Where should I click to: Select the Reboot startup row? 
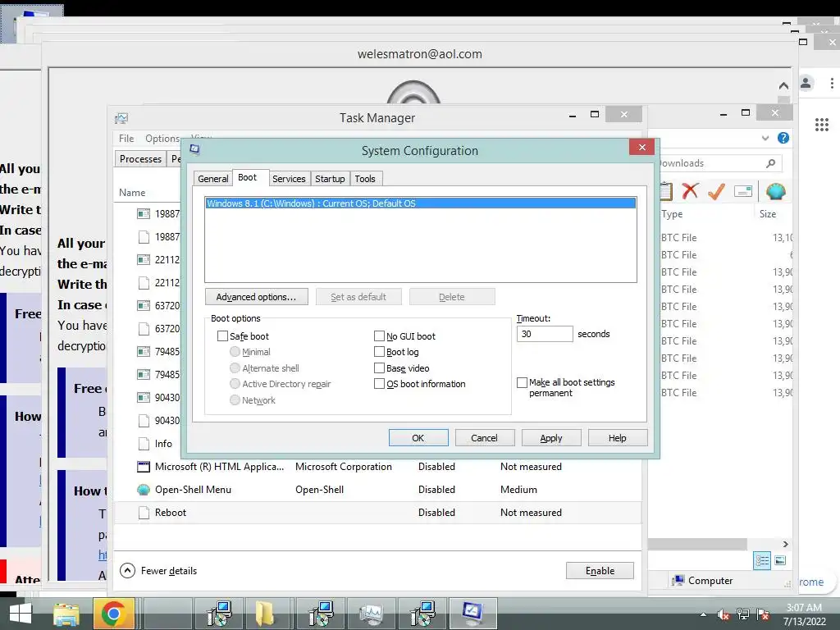(377, 513)
